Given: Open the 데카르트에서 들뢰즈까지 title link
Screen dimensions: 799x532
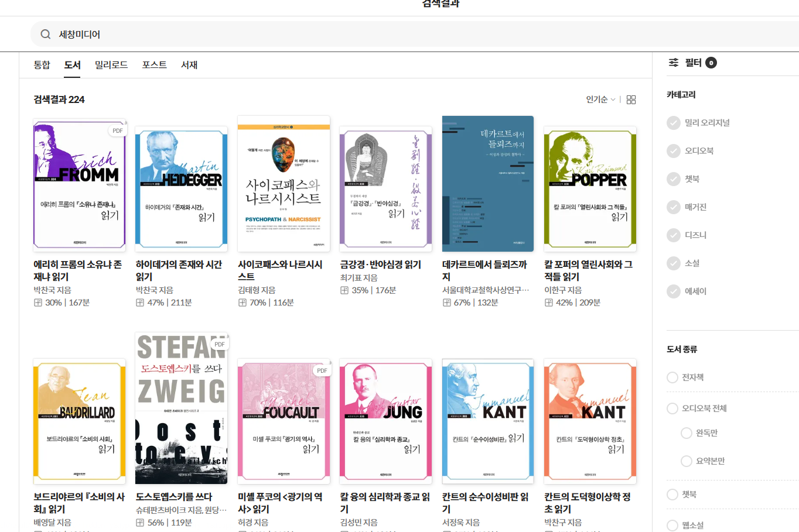Looking at the screenshot, I should [x=484, y=270].
